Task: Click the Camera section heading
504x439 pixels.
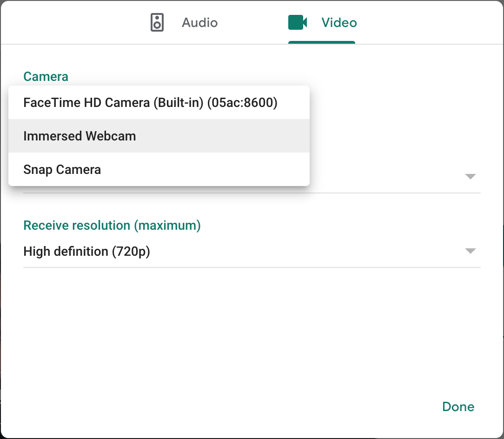Action: (46, 76)
